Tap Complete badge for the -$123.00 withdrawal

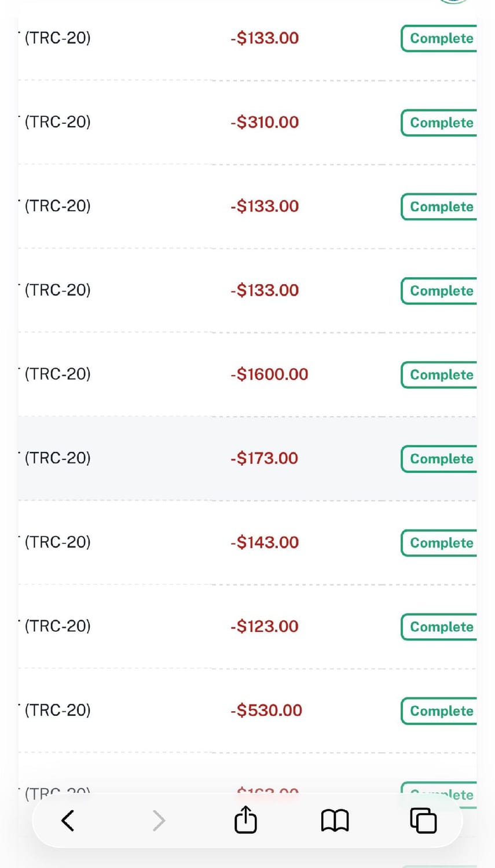[x=440, y=627]
